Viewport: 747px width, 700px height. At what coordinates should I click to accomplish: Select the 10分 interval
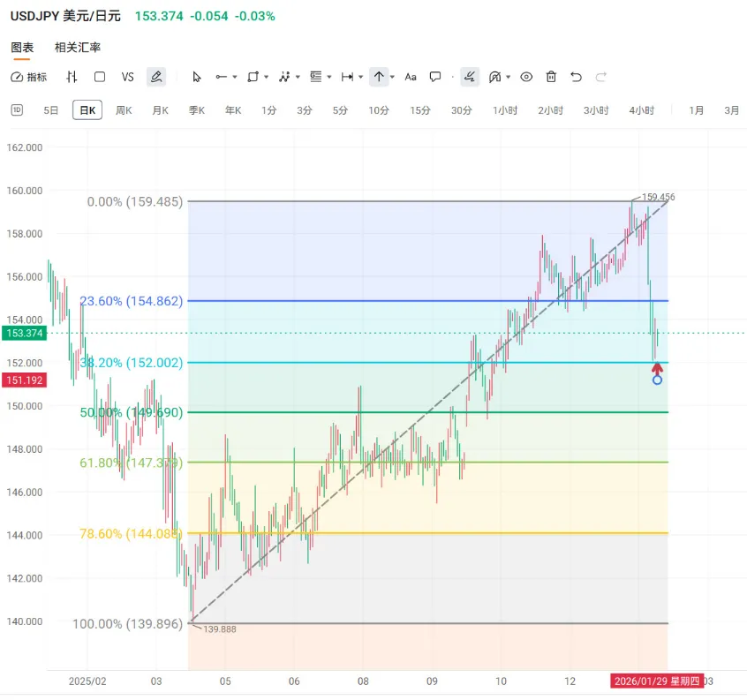379,110
